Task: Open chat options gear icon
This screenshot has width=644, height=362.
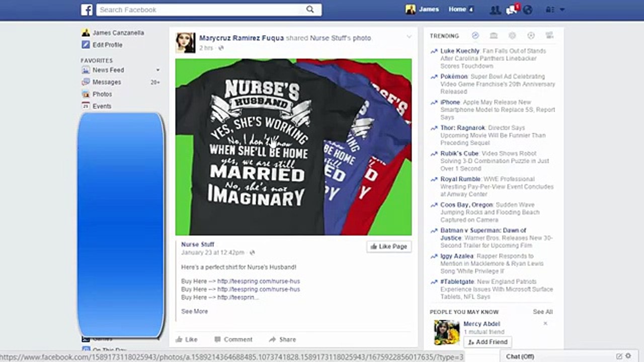Action: [x=628, y=356]
